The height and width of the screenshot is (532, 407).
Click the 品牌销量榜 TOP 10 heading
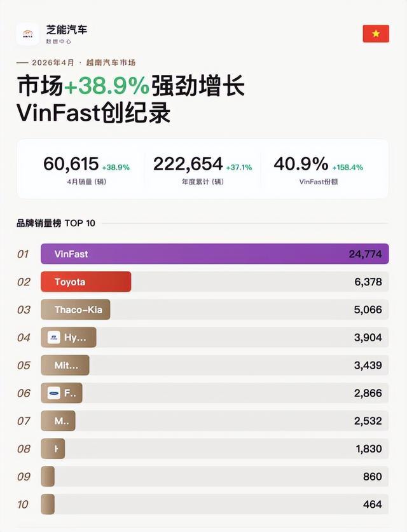coord(56,223)
